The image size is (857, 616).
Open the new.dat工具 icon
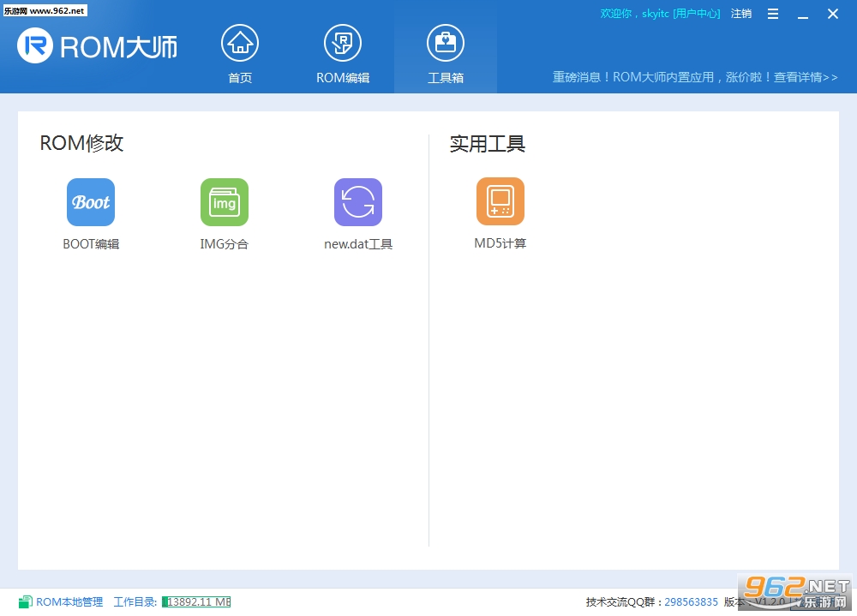point(358,202)
